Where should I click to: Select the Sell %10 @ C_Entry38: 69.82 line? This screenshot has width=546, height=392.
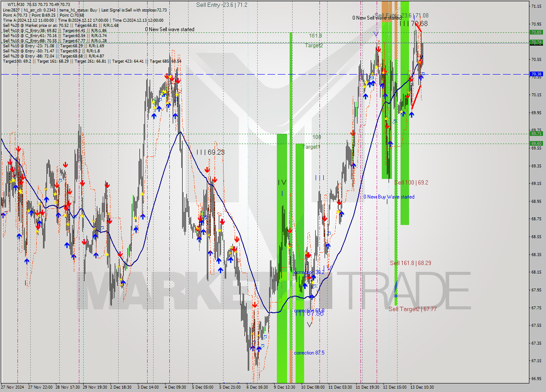tap(55, 30)
